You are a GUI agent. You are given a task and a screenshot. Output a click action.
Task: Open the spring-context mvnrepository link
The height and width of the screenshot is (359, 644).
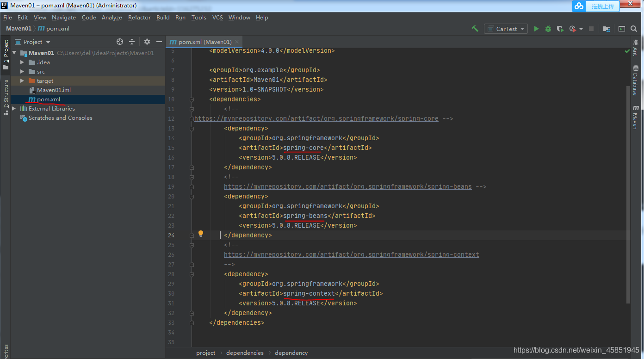coord(352,254)
